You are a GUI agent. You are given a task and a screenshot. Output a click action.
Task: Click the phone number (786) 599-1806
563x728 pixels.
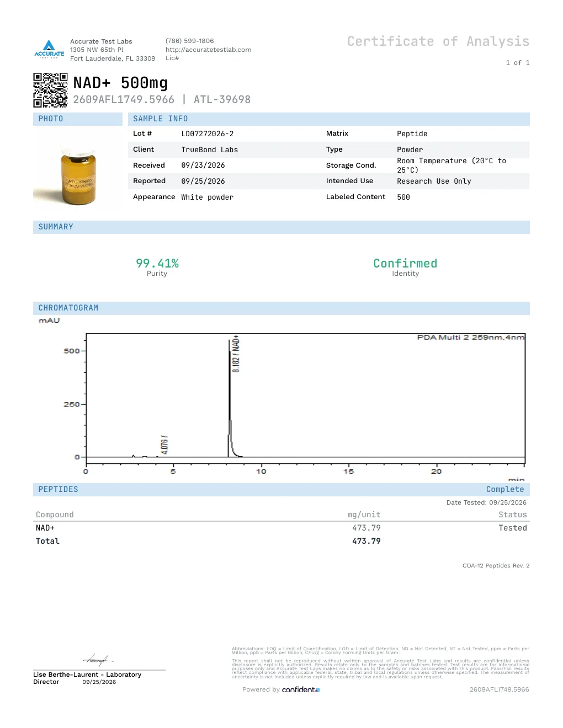pos(189,41)
